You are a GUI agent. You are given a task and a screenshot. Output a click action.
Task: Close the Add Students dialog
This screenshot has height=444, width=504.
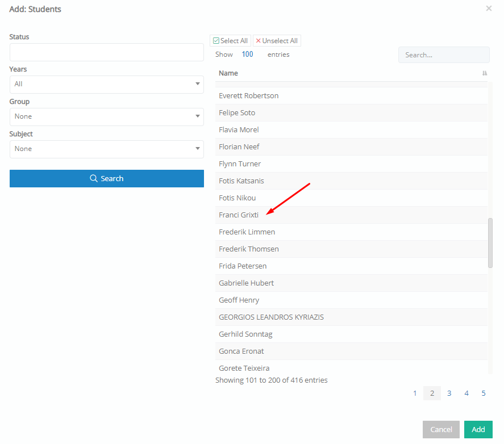point(489,9)
